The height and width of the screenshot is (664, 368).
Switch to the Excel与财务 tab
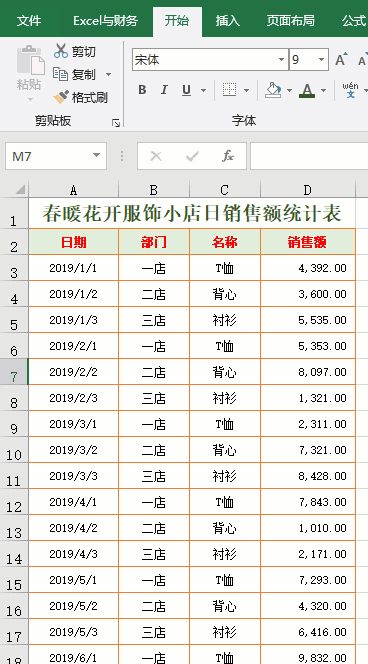click(x=105, y=21)
